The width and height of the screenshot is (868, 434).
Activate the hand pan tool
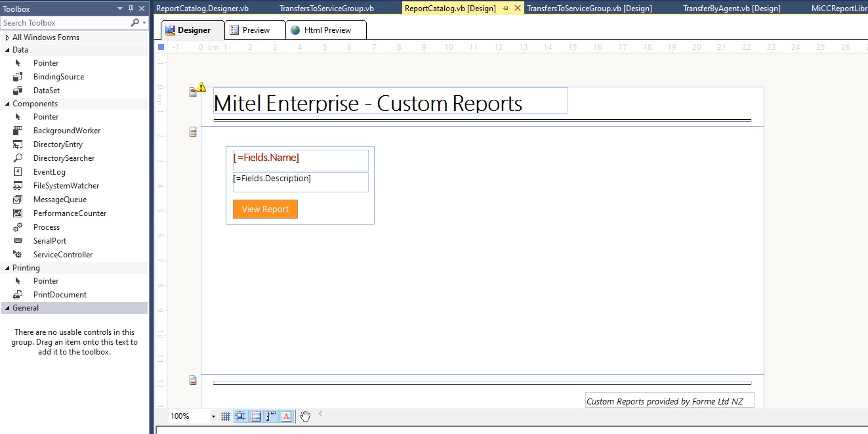click(x=305, y=416)
